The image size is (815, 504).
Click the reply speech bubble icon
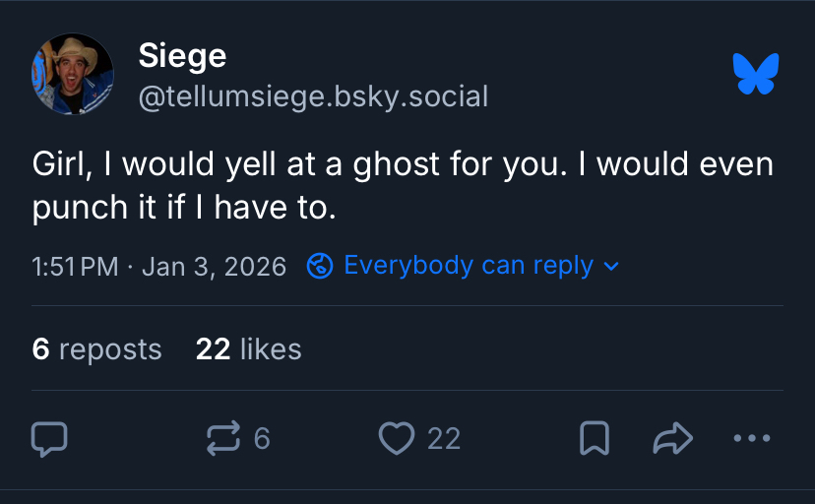49,439
